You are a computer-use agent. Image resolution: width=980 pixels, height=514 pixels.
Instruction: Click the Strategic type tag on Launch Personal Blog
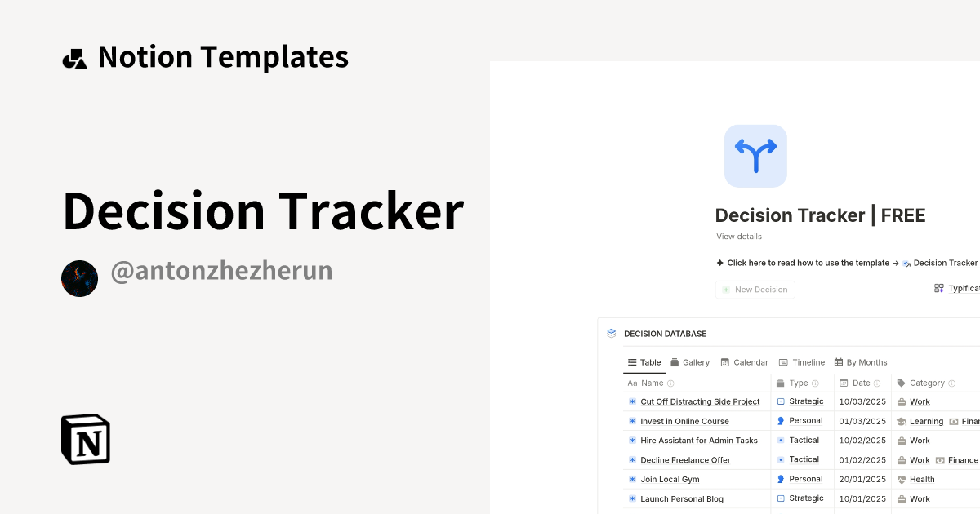click(802, 498)
